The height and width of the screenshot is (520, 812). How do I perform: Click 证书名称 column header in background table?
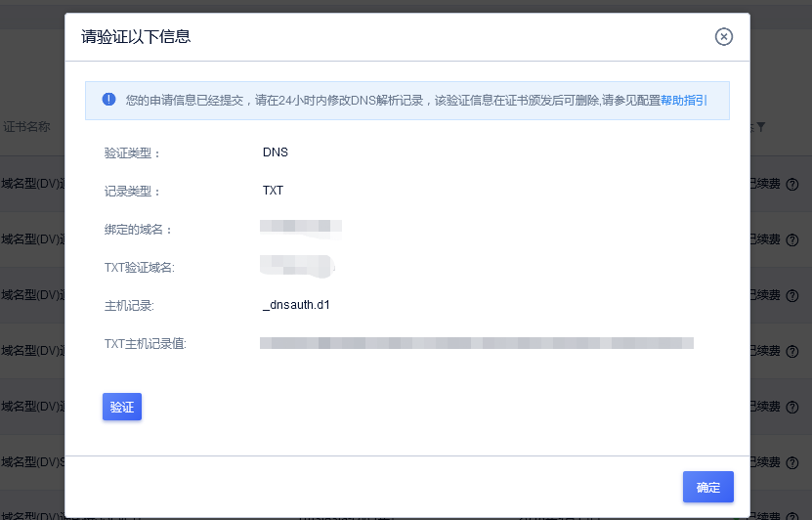tap(26, 127)
